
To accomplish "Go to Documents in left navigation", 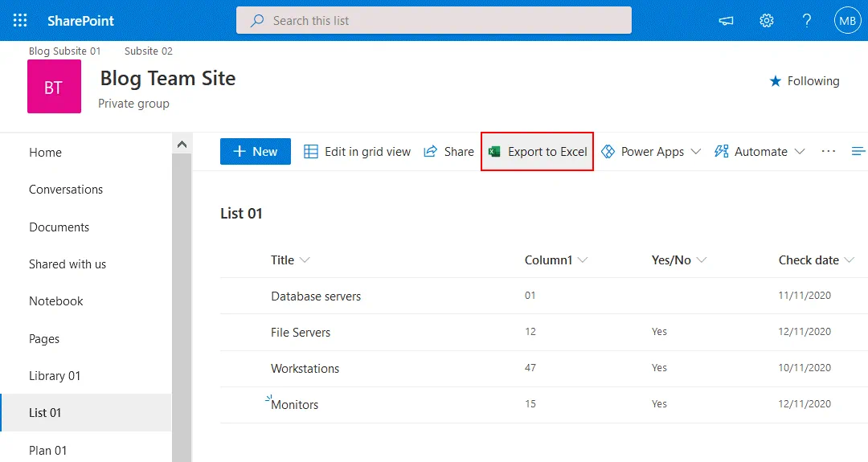I will [59, 227].
